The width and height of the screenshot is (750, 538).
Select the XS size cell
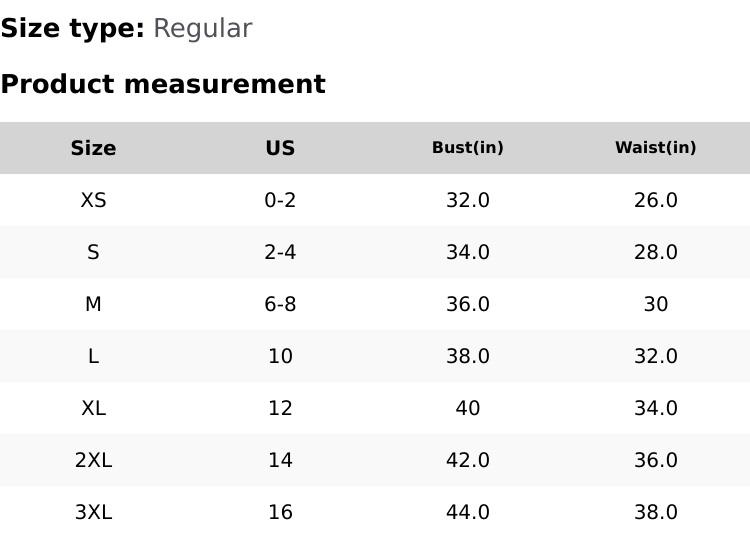tap(93, 200)
